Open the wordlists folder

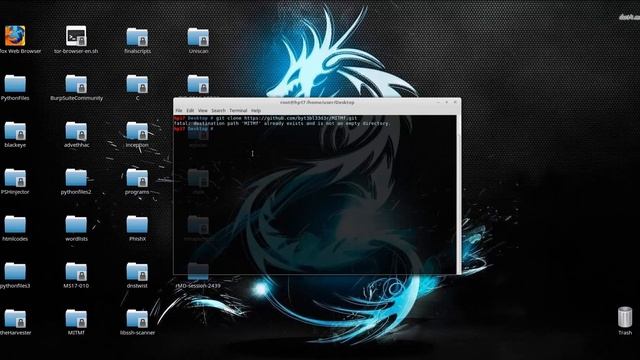point(76,224)
